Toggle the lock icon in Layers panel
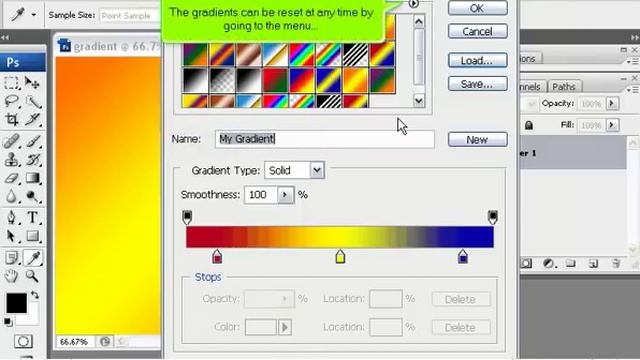The image size is (640, 360). click(529, 125)
